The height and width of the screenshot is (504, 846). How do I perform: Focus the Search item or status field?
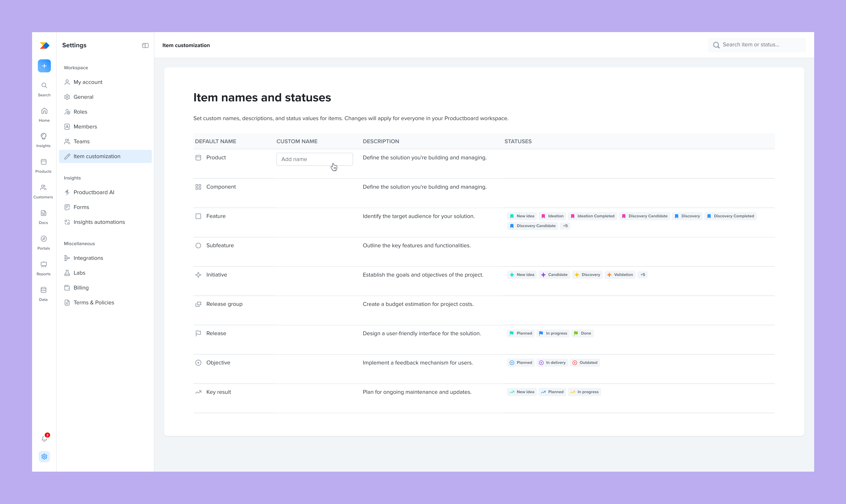[x=757, y=45]
